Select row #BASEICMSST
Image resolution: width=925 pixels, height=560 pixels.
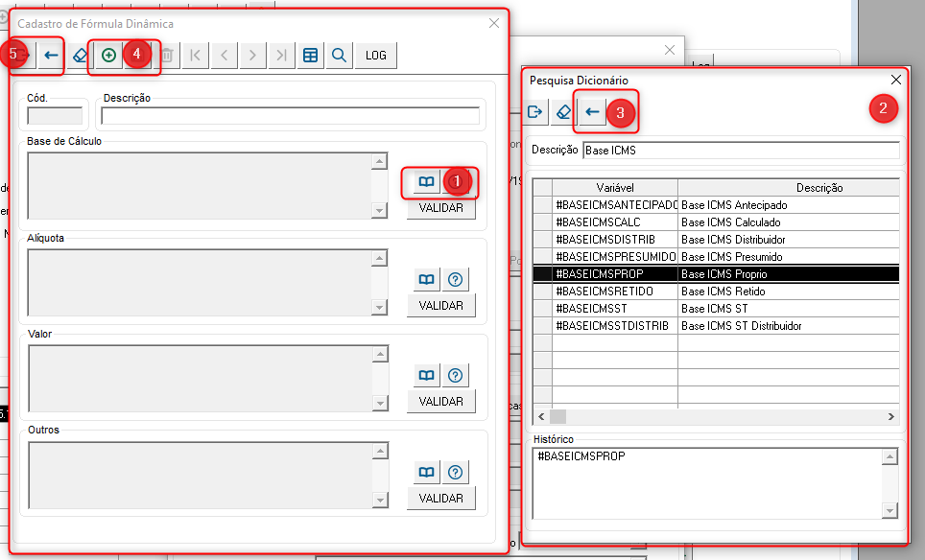pyautogui.click(x=716, y=309)
